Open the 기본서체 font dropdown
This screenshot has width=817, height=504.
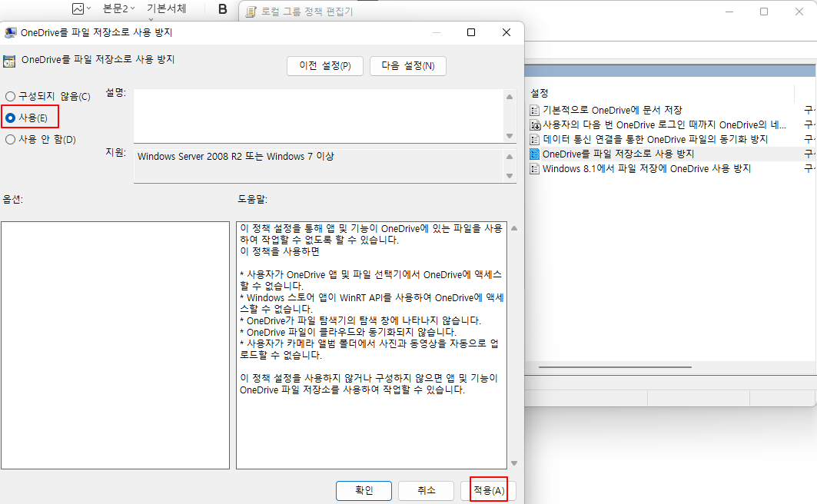166,11
